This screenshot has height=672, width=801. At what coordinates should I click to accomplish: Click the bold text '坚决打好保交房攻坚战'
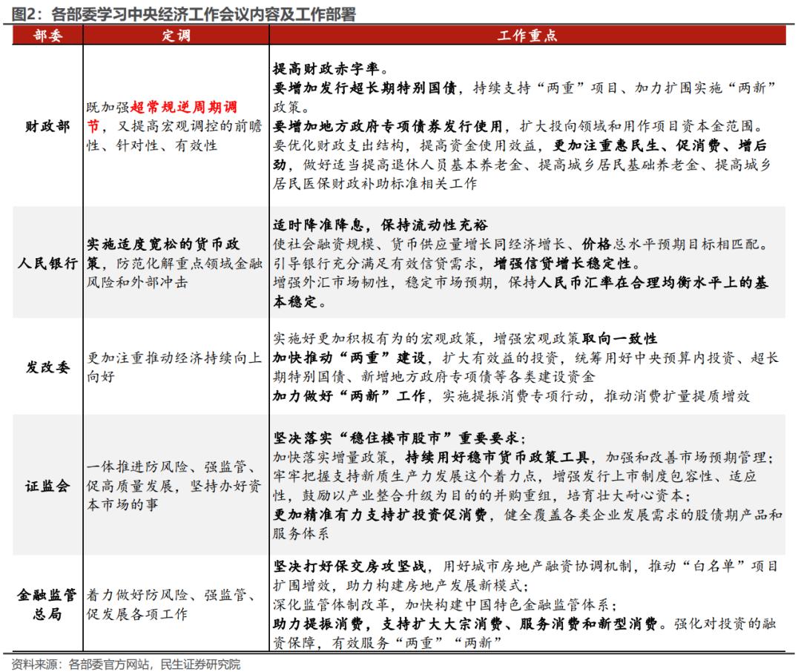[348, 567]
